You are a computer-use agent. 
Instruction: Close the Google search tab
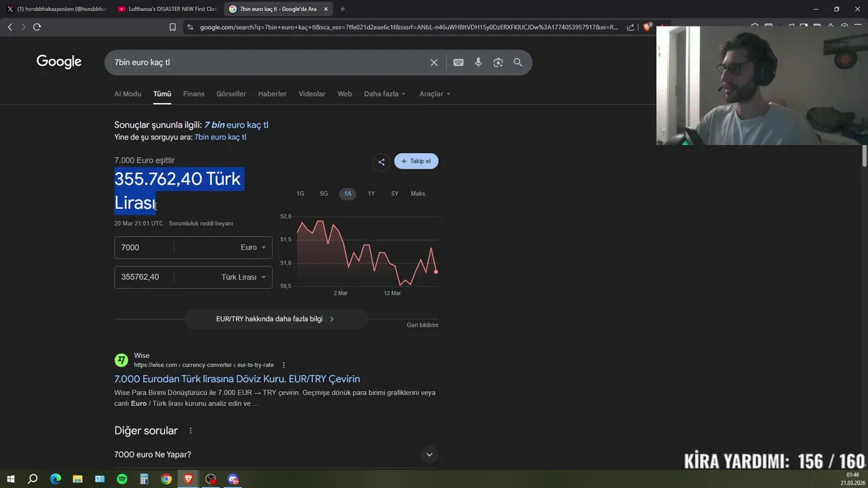click(326, 9)
